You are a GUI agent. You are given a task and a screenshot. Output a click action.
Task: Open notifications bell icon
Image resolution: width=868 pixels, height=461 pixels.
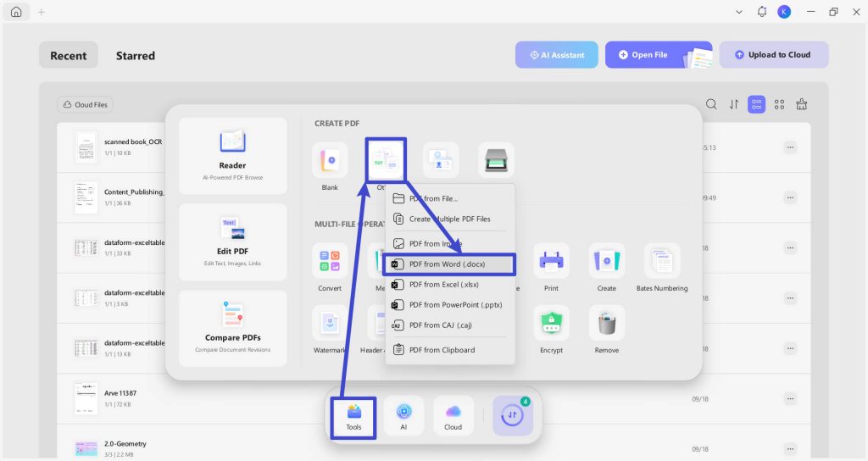click(762, 12)
